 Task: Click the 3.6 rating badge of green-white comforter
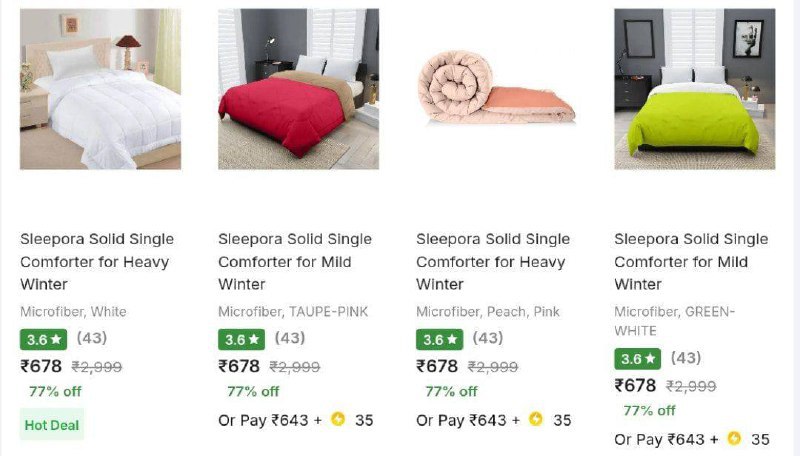pos(638,358)
